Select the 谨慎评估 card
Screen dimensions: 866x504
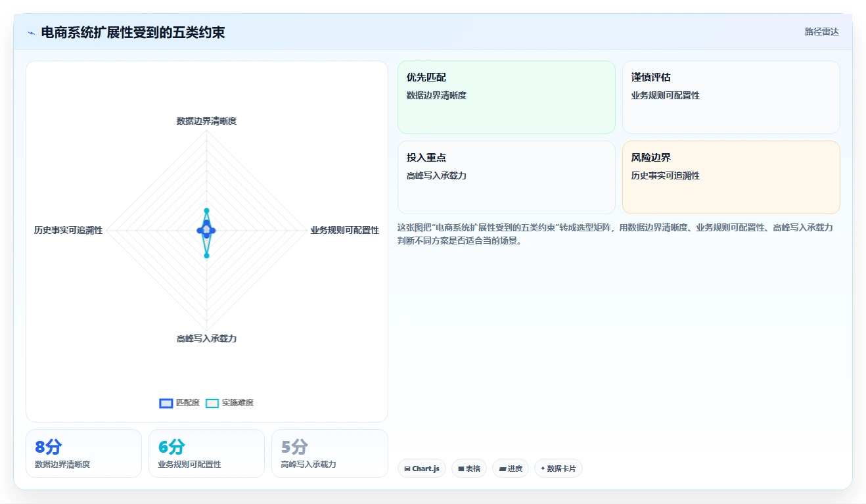(731, 97)
